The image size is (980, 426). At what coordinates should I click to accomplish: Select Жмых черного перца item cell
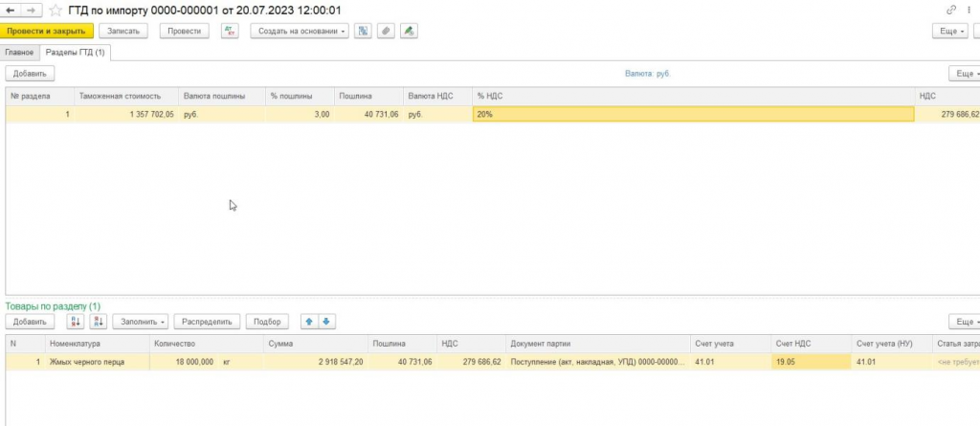97,362
